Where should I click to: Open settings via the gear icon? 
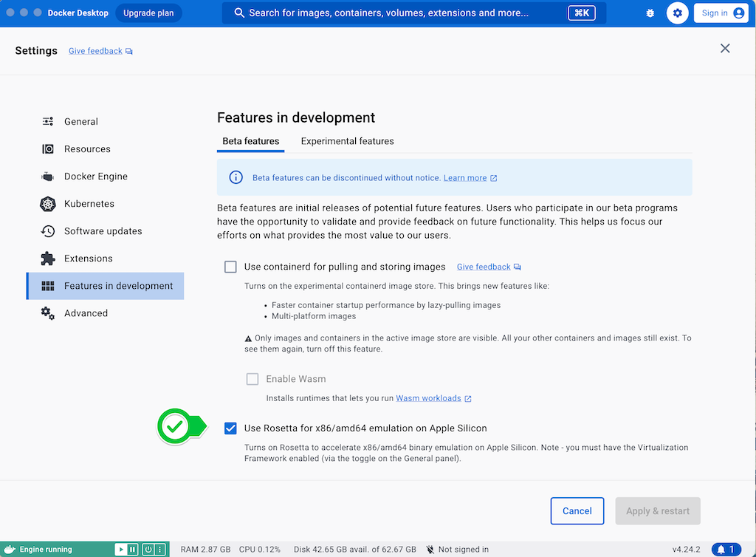[x=678, y=13]
